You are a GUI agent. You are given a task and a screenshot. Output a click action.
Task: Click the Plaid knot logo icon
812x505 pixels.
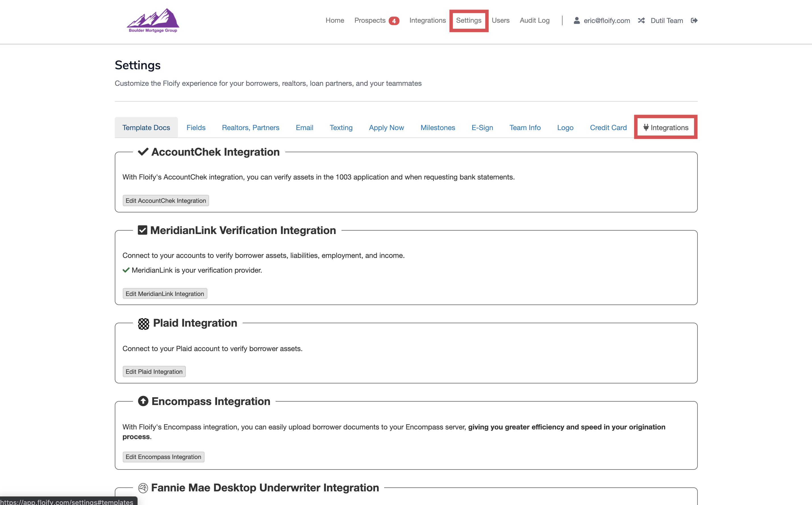click(143, 324)
